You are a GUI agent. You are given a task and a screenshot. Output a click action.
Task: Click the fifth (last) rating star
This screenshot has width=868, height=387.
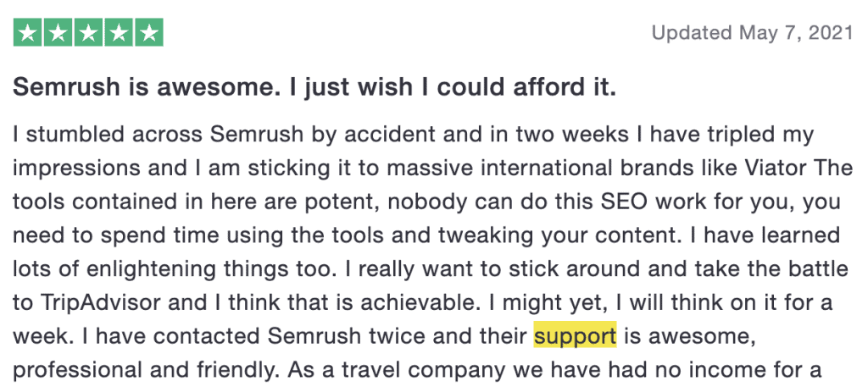(149, 32)
